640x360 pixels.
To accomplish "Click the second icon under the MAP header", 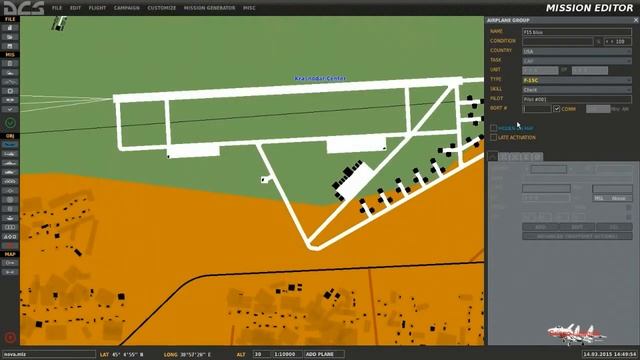I will (x=10, y=272).
